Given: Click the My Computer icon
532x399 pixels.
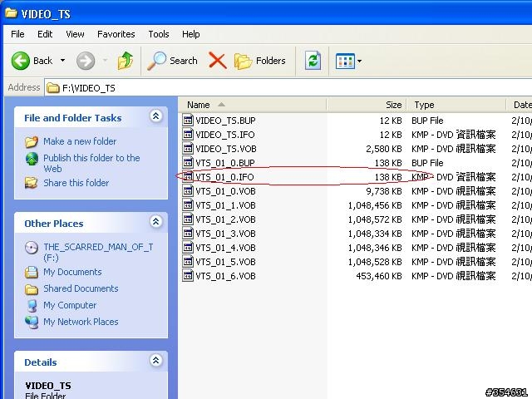Looking at the screenshot, I should pyautogui.click(x=32, y=305).
